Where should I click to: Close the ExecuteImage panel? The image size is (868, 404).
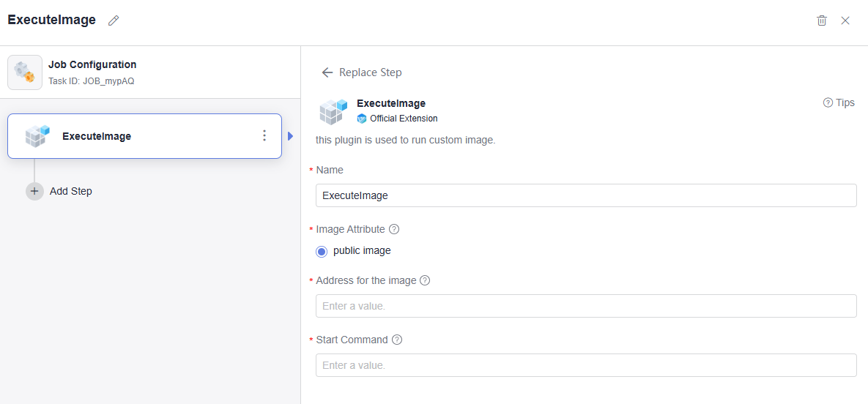click(845, 20)
